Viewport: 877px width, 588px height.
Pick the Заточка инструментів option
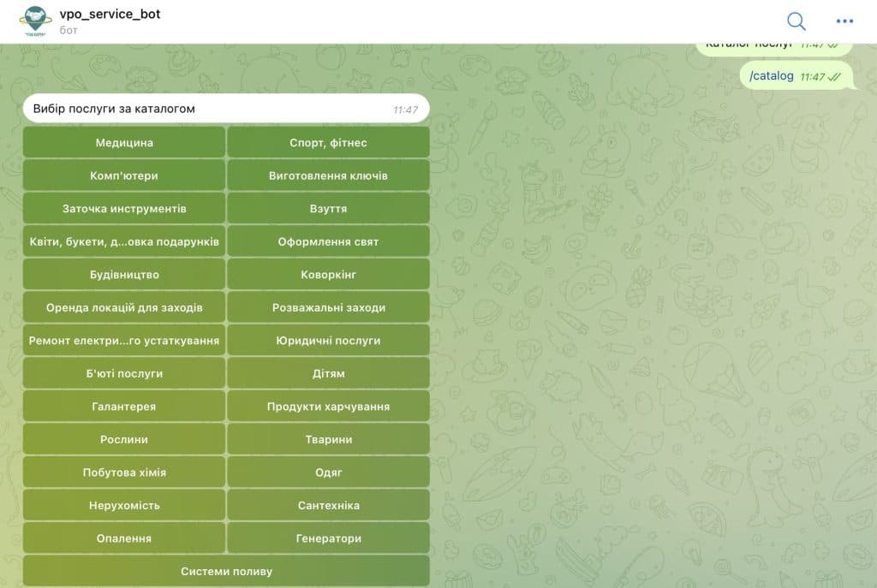[124, 209]
